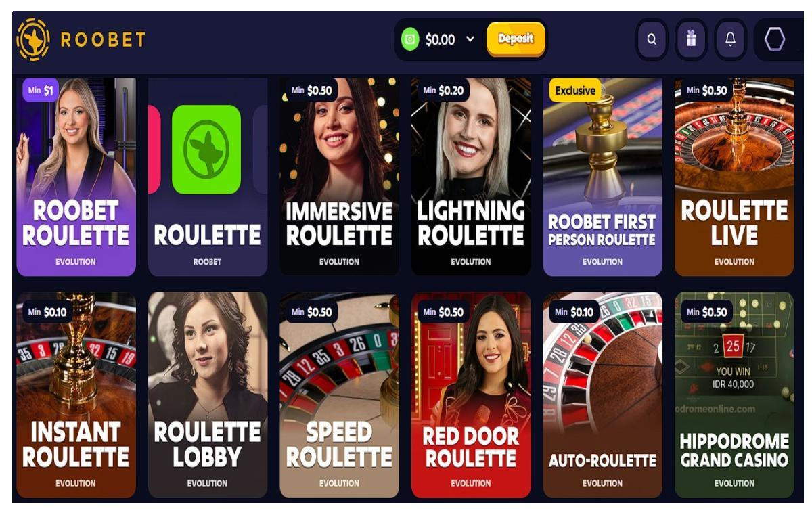Click the Roobet kangaroo logo

(33, 39)
